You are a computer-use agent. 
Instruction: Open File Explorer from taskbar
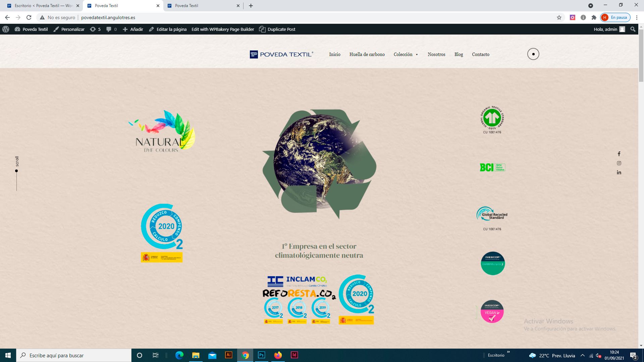196,355
